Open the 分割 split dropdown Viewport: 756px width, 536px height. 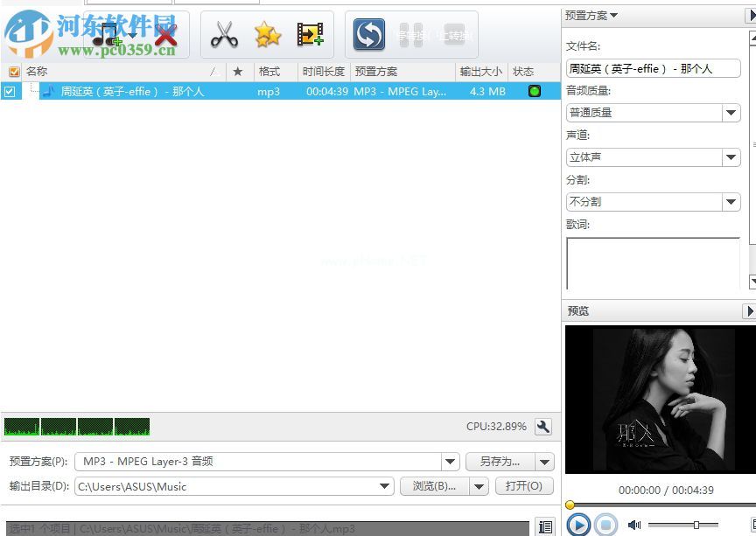732,201
